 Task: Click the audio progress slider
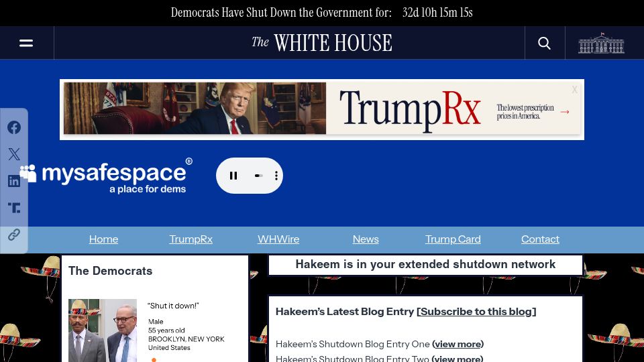[x=258, y=176]
